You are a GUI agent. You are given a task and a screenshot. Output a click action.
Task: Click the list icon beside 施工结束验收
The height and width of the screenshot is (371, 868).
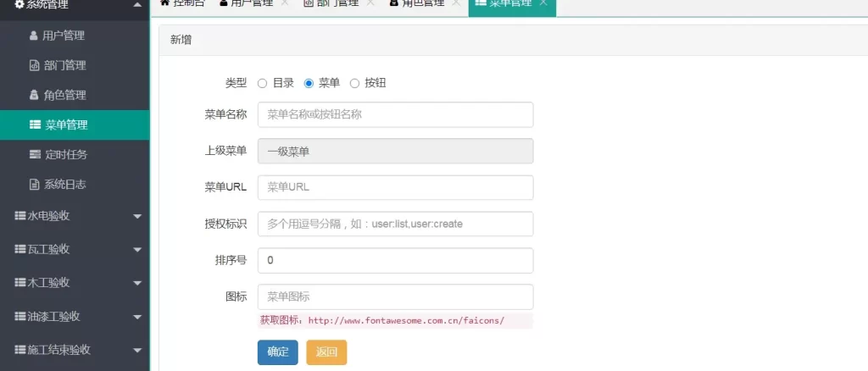pos(20,350)
